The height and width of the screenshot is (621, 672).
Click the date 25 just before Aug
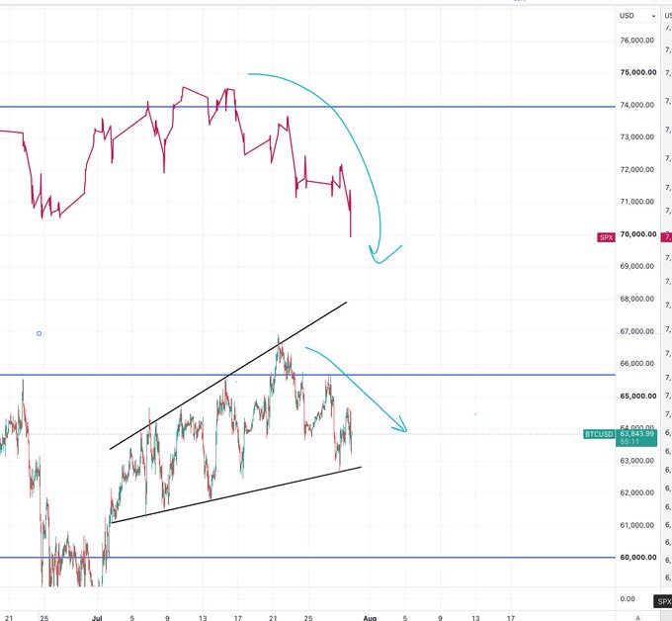click(308, 618)
